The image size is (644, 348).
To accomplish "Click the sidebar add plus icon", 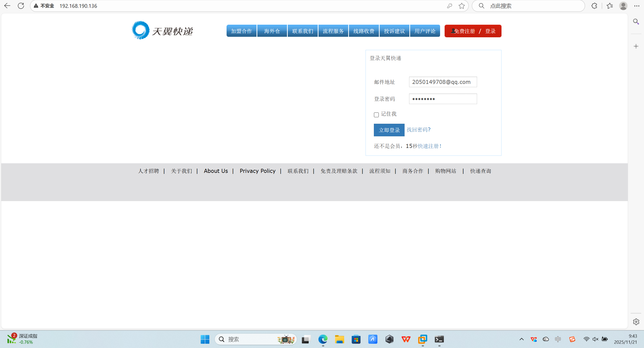I will [636, 46].
